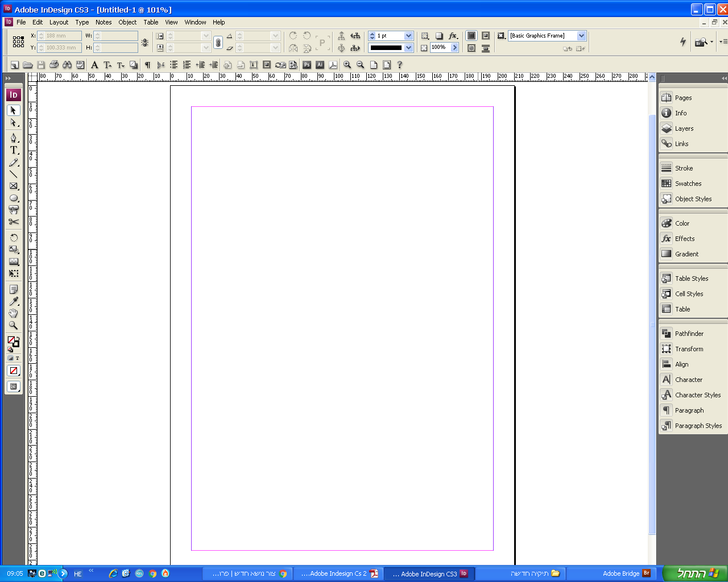Click the Illustrator Ai toolbar icon
Image resolution: width=728 pixels, height=582 pixels.
320,65
